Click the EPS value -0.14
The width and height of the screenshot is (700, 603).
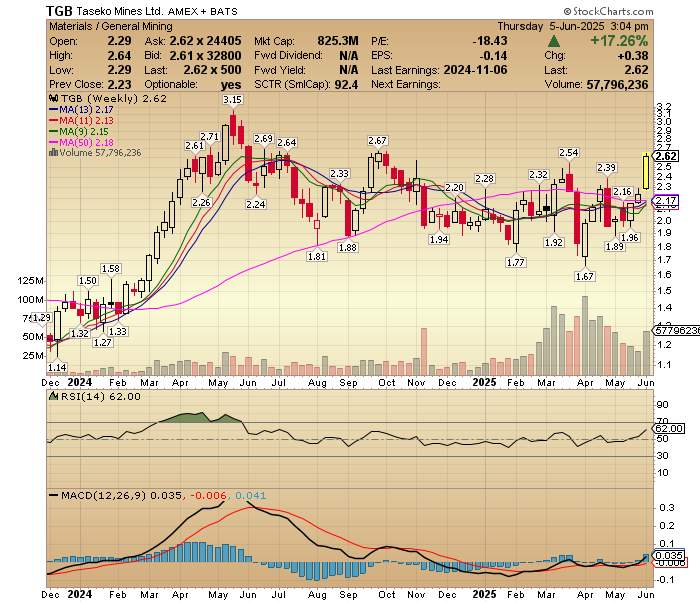tap(493, 55)
